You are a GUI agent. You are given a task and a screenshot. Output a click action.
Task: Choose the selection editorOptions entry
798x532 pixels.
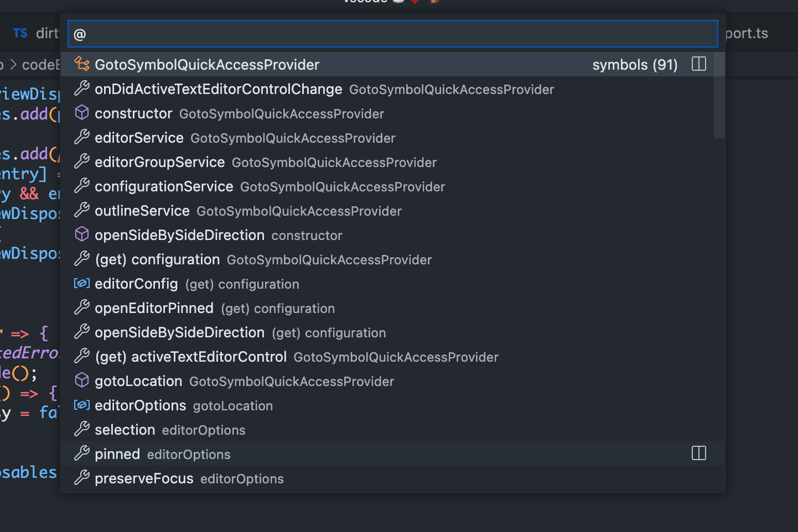point(125,430)
